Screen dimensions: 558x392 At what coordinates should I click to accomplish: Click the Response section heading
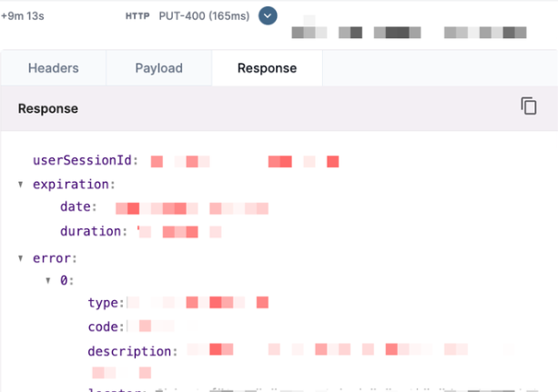pos(48,108)
